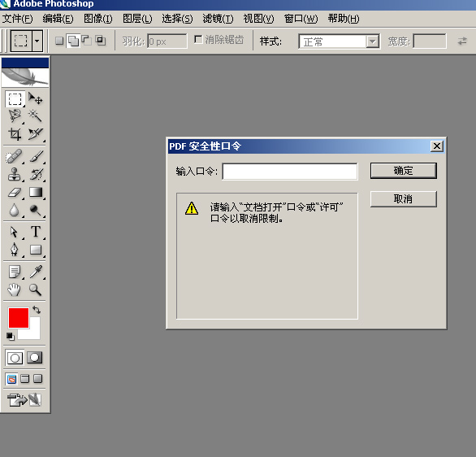Focus the 输入口令 password field
The height and width of the screenshot is (457, 476).
[x=290, y=172]
